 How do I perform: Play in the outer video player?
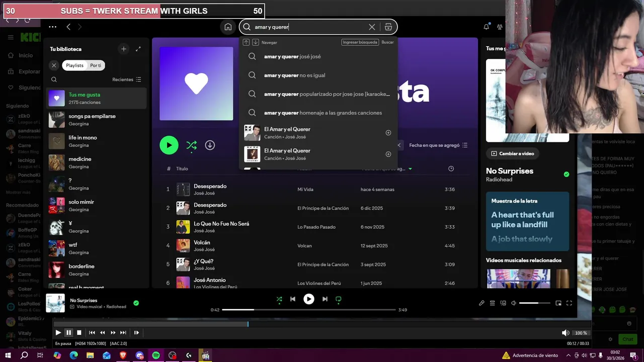tap(58, 332)
